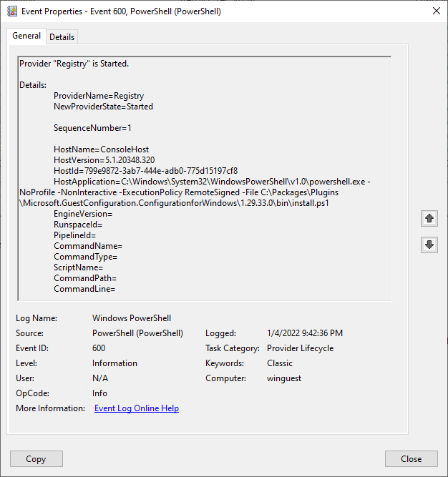Select the General tab

point(26,36)
